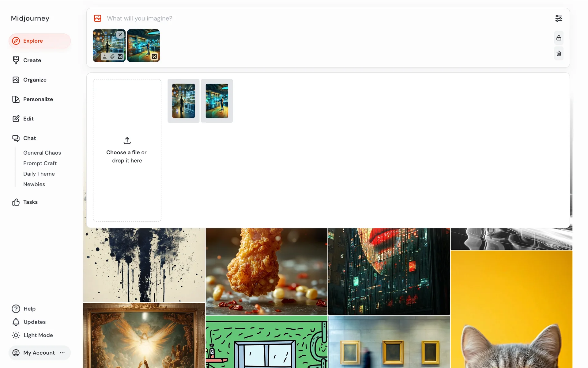
Task: Click the trash icon to clear references
Action: click(559, 53)
